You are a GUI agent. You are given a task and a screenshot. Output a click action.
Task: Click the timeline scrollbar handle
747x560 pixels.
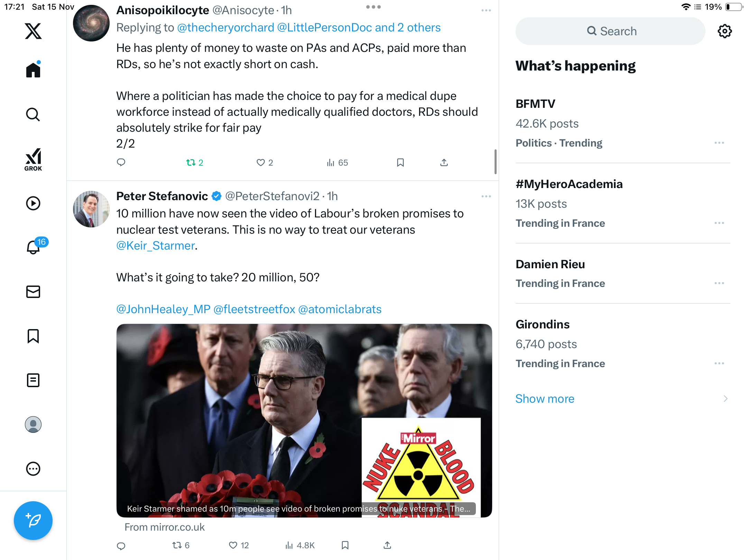pyautogui.click(x=496, y=162)
